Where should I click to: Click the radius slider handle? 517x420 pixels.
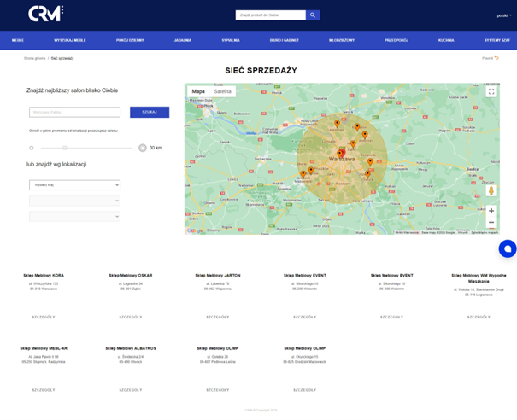click(65, 148)
